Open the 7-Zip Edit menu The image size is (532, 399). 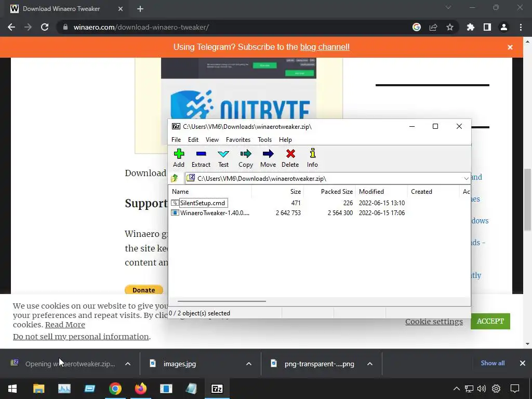coord(193,139)
